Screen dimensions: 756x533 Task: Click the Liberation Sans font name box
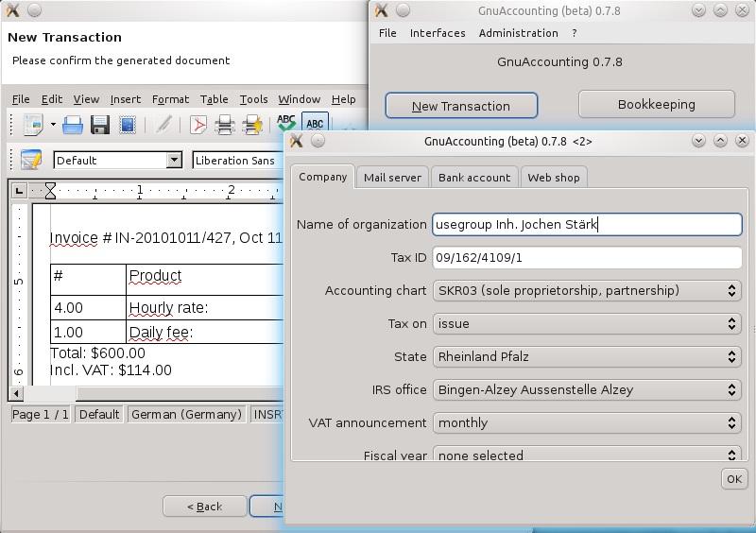pyautogui.click(x=237, y=160)
